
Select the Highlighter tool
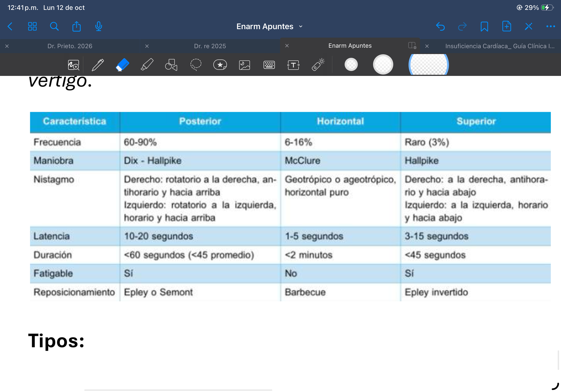click(x=147, y=65)
